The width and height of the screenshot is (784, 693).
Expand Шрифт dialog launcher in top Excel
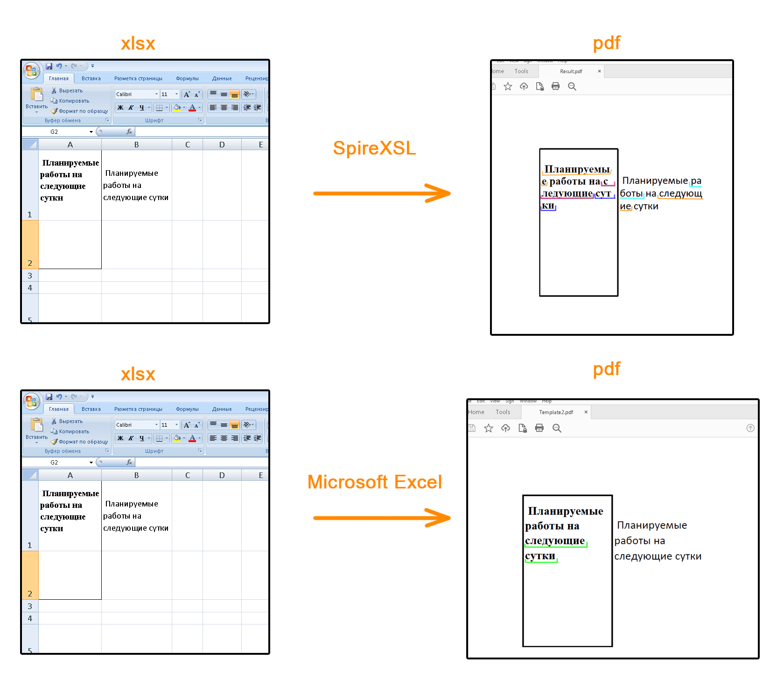(x=200, y=120)
